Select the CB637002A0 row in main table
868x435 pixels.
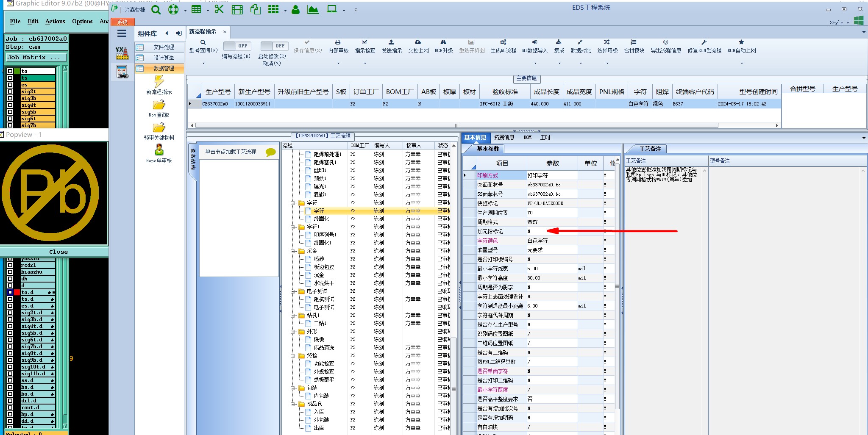click(484, 104)
